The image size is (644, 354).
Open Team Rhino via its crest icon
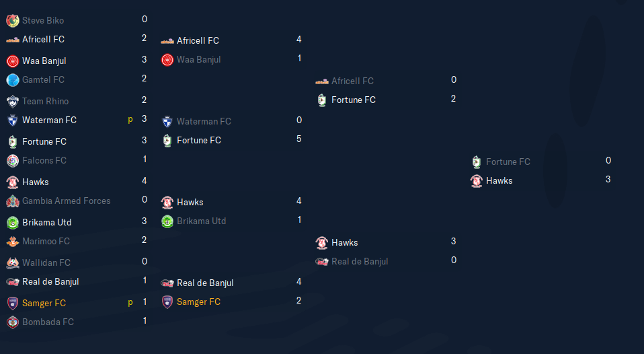(13, 102)
